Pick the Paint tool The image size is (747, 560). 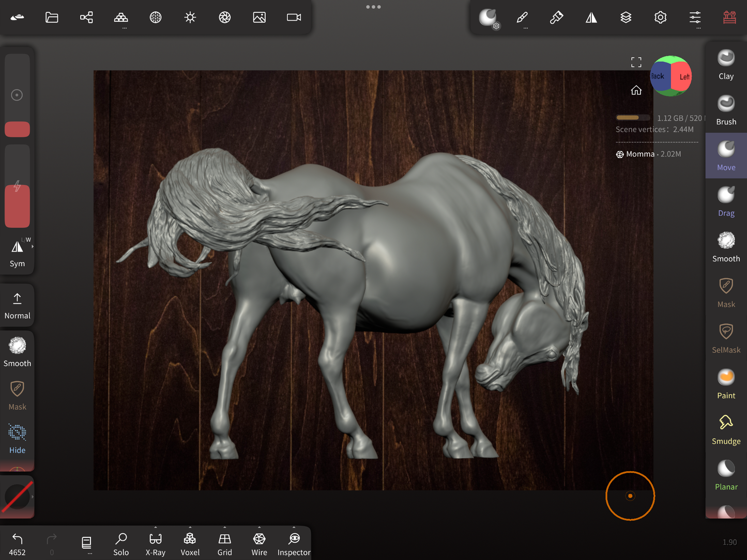tap(726, 384)
